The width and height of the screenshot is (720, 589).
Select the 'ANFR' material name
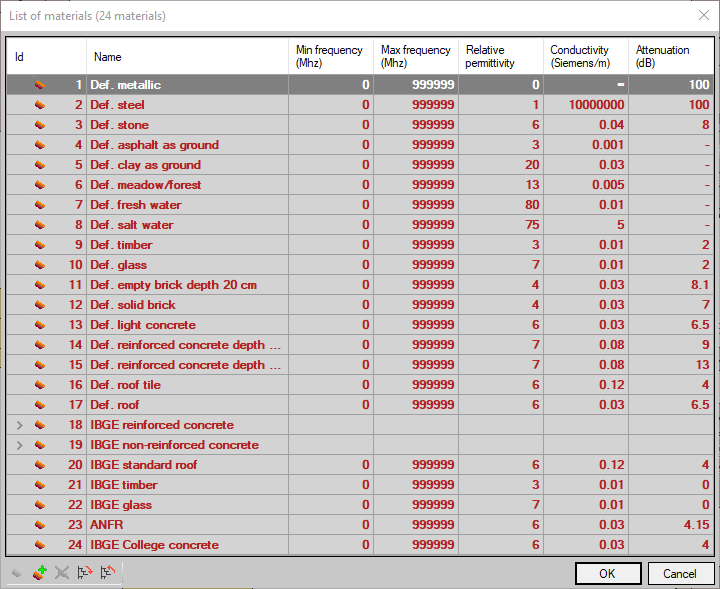(x=107, y=525)
